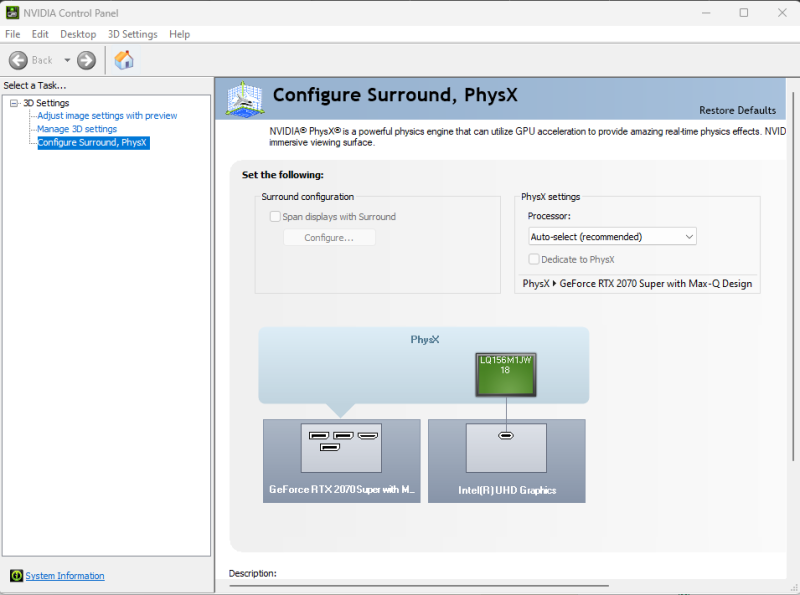This screenshot has height=595, width=800.
Task: Click Restore Defaults link
Action: (x=737, y=110)
